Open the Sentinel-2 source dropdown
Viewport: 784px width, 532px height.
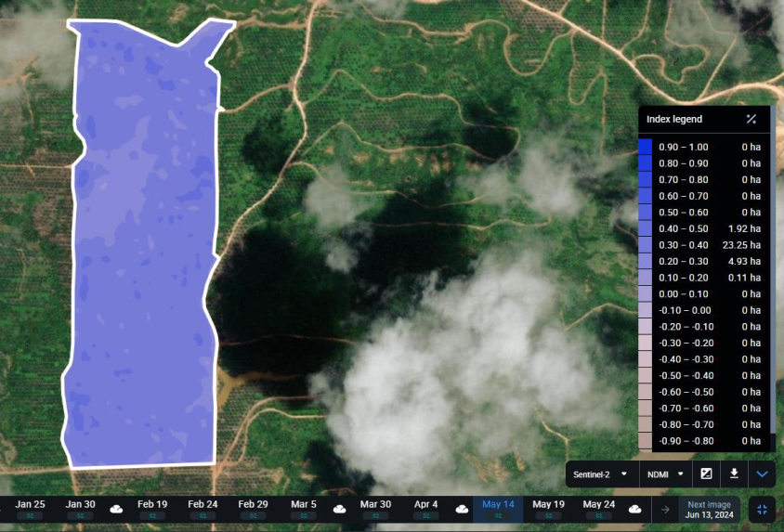[602, 474]
